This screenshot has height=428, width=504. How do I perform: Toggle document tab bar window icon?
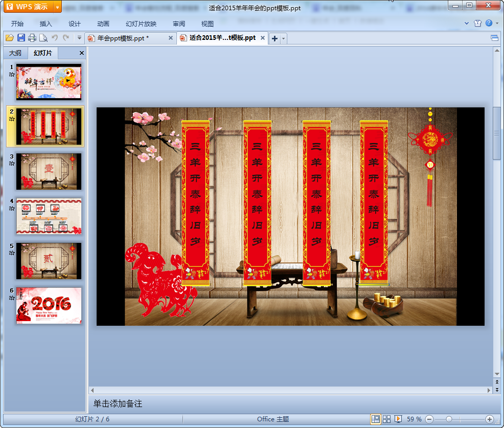(494, 38)
